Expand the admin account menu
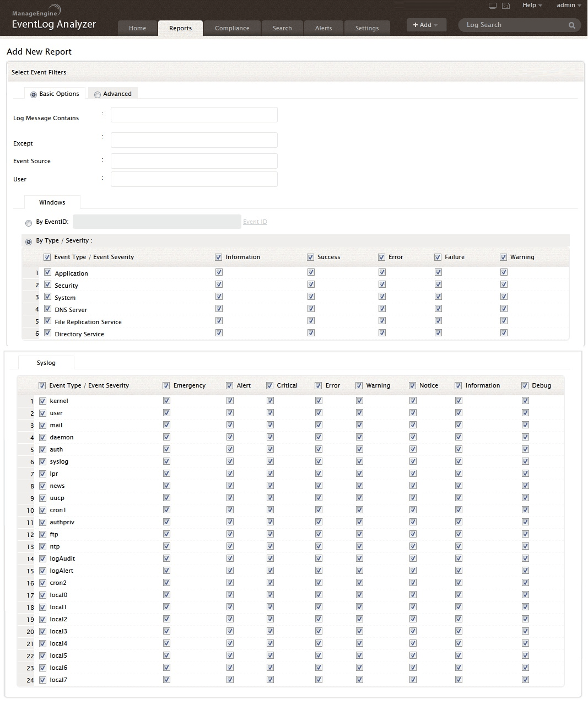This screenshot has height=704, width=588. [x=569, y=6]
